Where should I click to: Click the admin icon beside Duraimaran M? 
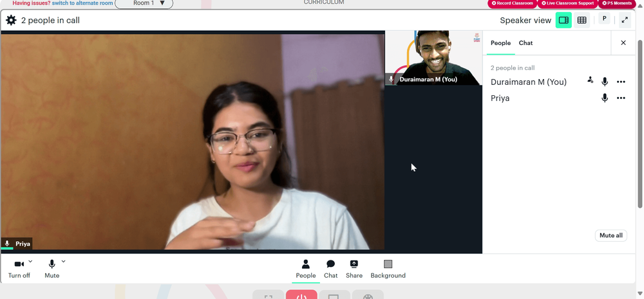[590, 80]
